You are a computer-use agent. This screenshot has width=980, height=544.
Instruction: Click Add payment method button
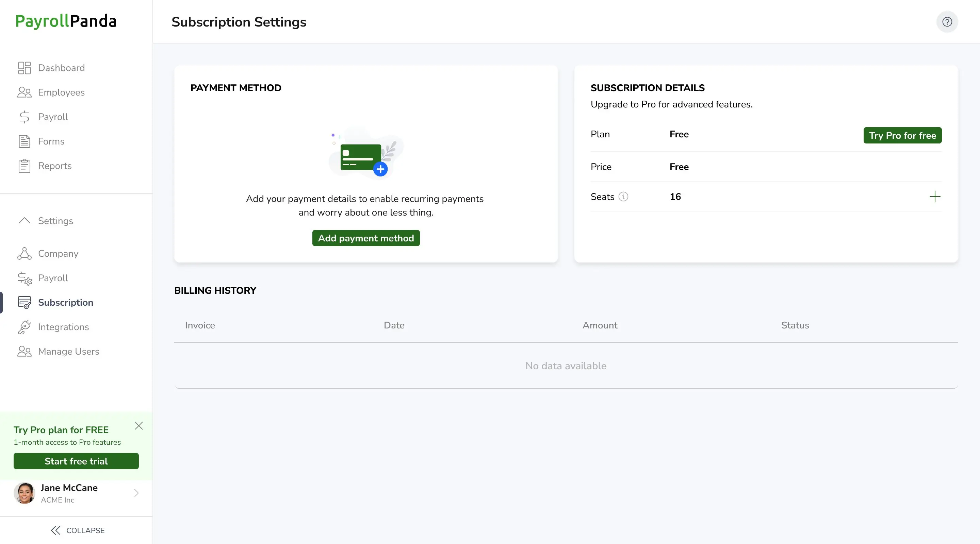click(365, 238)
